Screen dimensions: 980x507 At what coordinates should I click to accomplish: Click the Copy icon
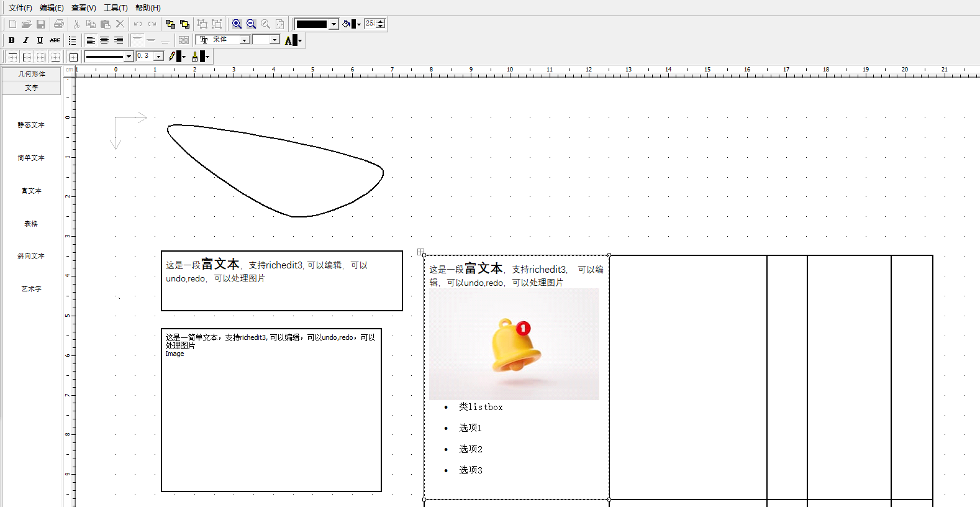point(91,24)
